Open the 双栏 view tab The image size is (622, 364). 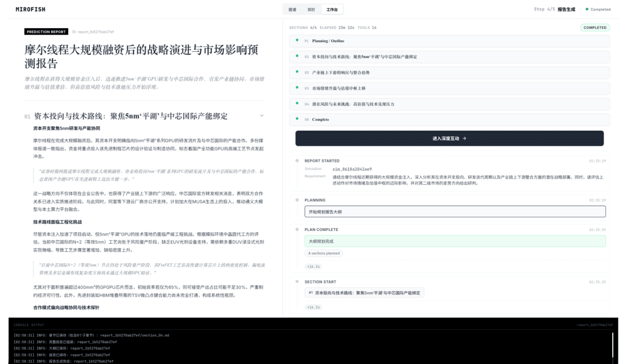click(x=312, y=9)
